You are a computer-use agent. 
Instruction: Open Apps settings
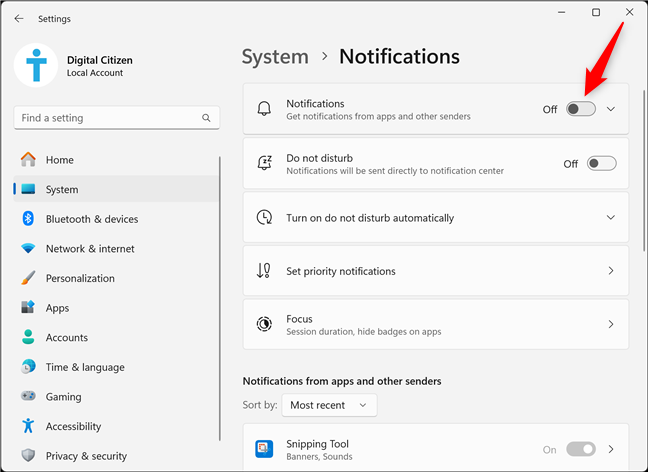pyautogui.click(x=116, y=308)
